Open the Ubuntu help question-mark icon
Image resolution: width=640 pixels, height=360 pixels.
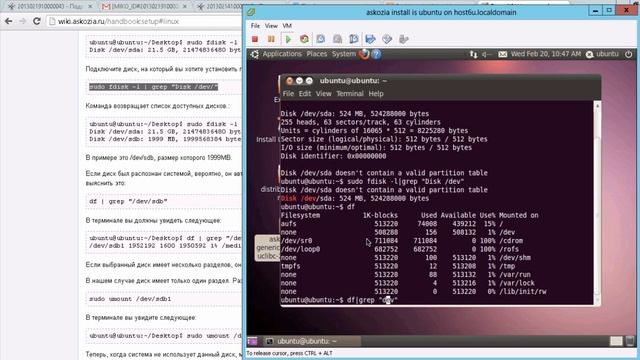(x=376, y=54)
